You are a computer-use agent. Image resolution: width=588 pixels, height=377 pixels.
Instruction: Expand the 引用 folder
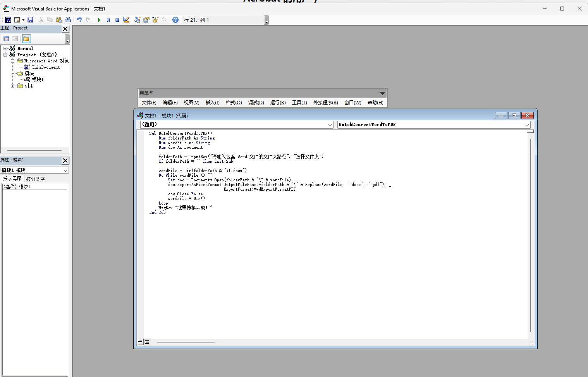tap(12, 86)
